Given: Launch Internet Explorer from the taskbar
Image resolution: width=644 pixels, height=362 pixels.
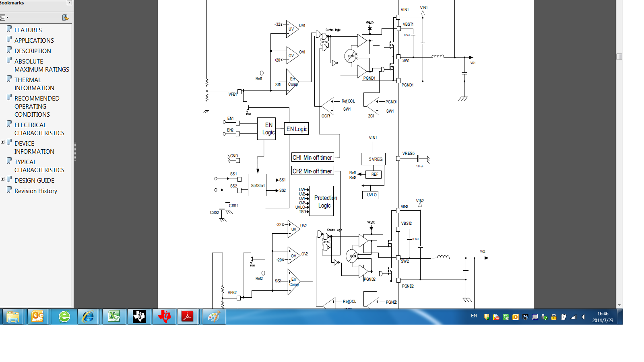Looking at the screenshot, I should coord(88,317).
